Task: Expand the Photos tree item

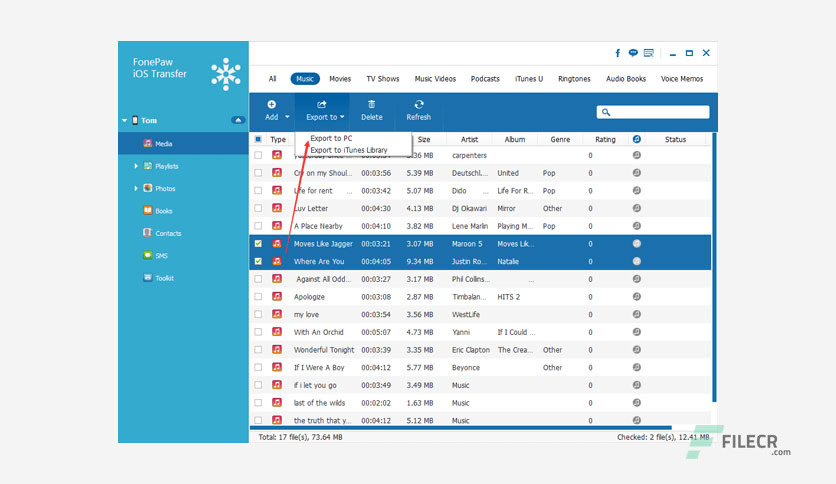Action: click(x=136, y=188)
